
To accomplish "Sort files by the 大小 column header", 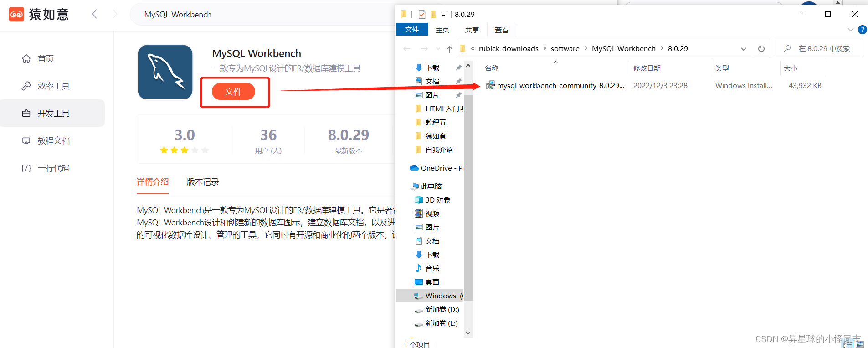I will tap(791, 68).
